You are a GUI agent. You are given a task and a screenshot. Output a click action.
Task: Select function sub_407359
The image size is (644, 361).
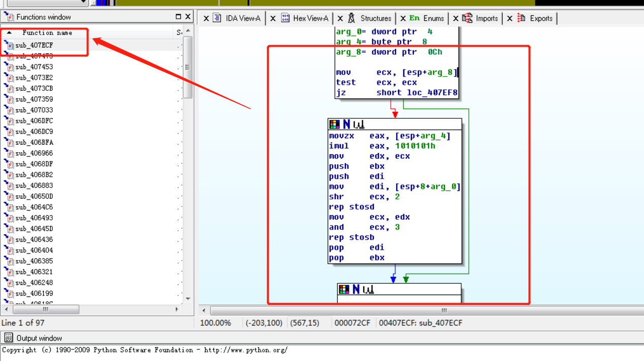34,100
